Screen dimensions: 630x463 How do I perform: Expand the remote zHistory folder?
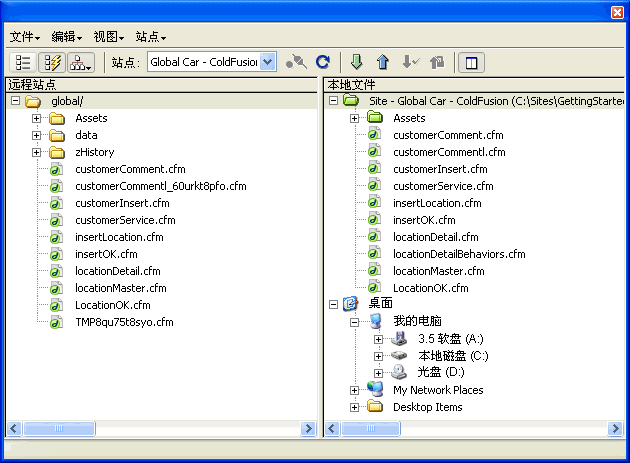[37, 152]
